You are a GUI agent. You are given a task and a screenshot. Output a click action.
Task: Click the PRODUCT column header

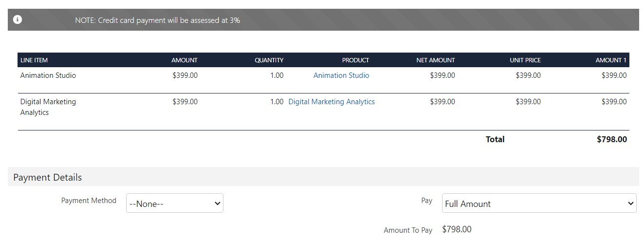pyautogui.click(x=355, y=60)
